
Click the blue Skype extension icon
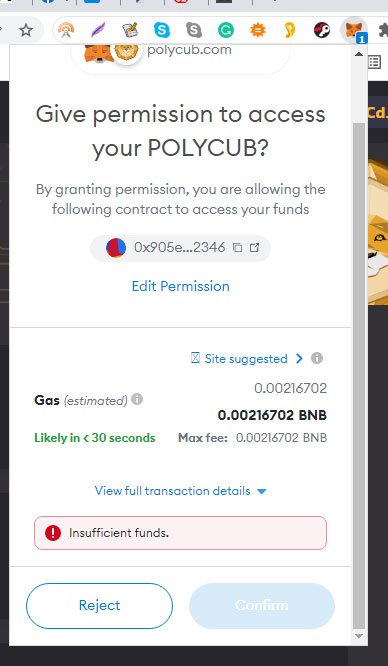coord(161,30)
